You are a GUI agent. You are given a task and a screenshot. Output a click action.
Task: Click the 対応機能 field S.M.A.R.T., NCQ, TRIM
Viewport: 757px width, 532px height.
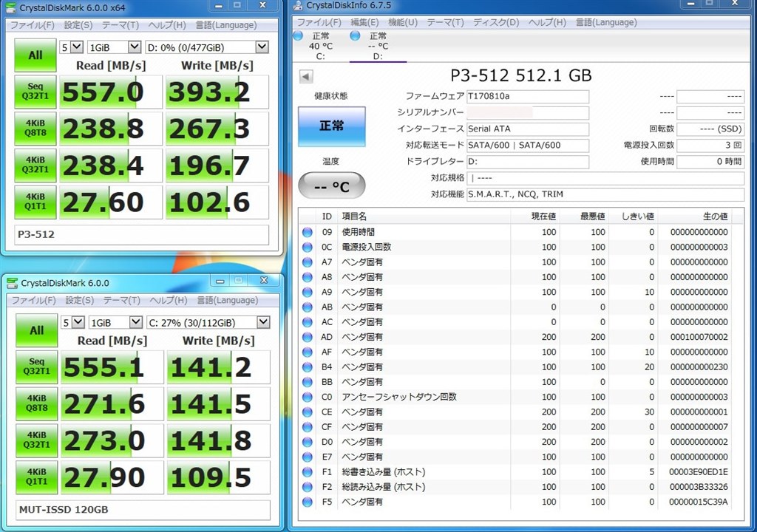pos(605,194)
